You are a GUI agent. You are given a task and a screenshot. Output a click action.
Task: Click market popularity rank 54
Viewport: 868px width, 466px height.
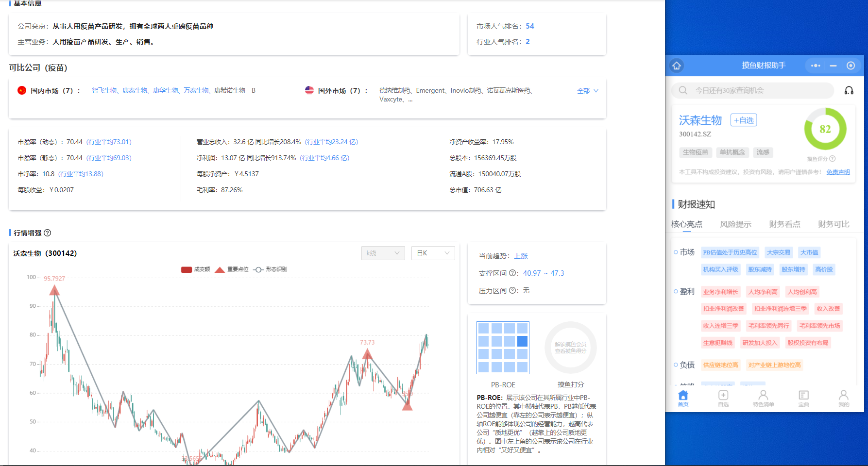tap(530, 26)
